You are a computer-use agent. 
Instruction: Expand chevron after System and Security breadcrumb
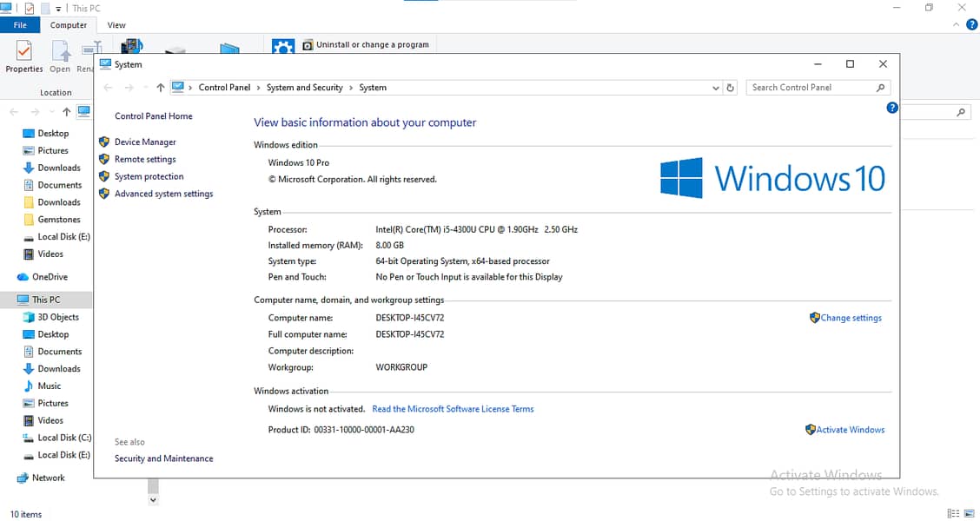coord(351,88)
